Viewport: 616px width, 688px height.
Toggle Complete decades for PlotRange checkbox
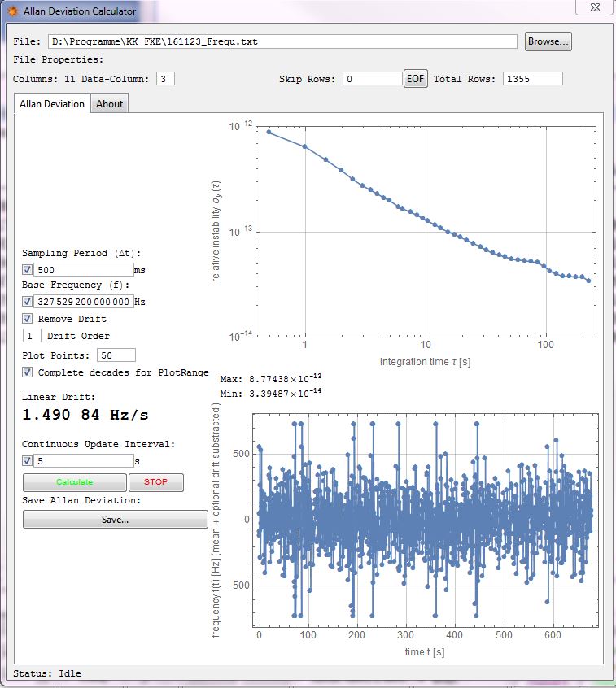pos(27,372)
